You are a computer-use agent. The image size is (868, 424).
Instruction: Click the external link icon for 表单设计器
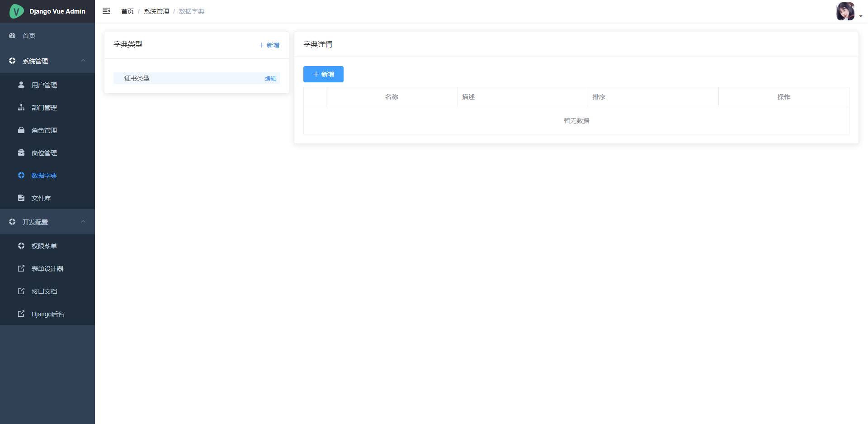tap(21, 268)
